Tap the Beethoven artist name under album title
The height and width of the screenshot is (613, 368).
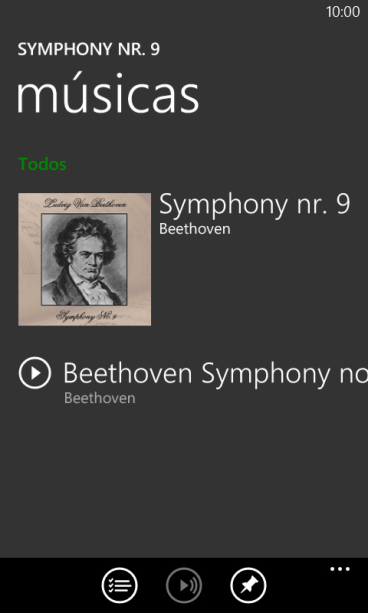click(195, 229)
